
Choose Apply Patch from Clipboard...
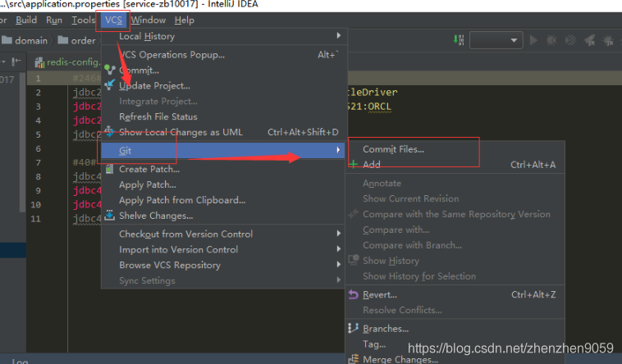224,200
